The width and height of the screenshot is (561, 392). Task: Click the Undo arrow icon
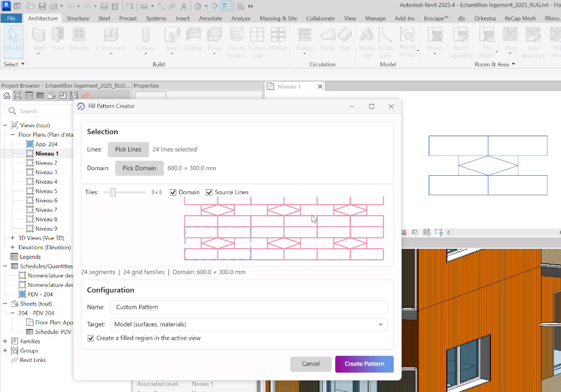[71, 6]
